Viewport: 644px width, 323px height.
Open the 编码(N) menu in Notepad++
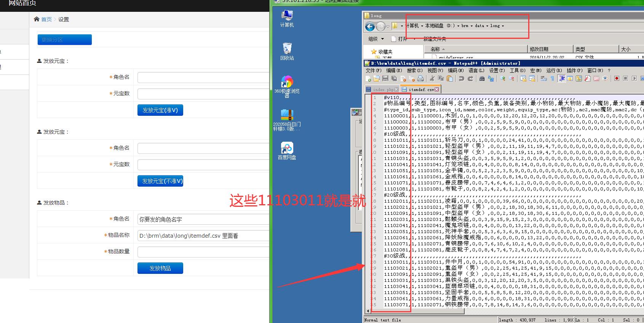[455, 70]
